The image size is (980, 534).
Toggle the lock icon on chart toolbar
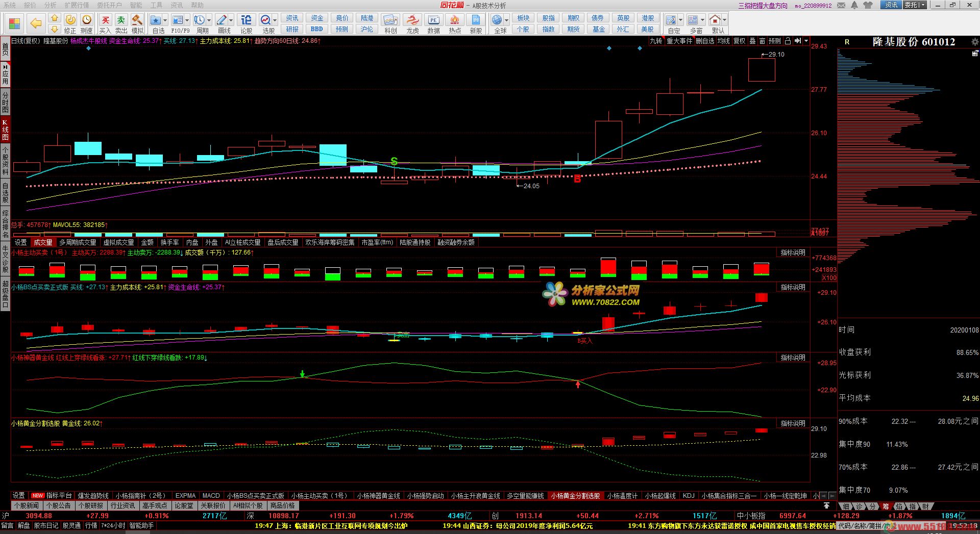[x=788, y=41]
